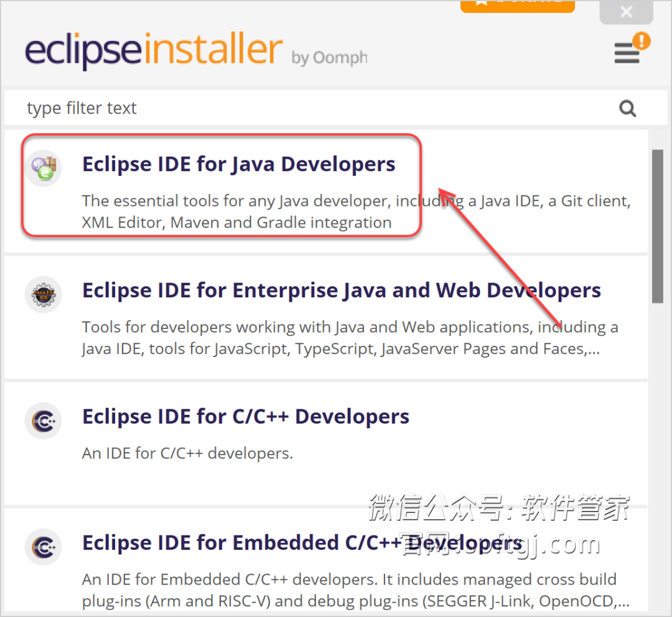This screenshot has width=672, height=617.
Task: Click 'An IDE for Embedded C/C++ developers' description
Action: 356,590
